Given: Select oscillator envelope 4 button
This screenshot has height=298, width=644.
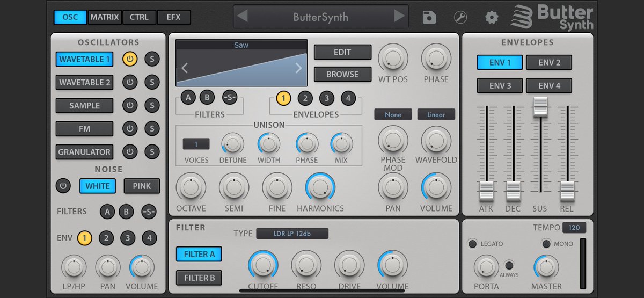Looking at the screenshot, I should [x=348, y=98].
